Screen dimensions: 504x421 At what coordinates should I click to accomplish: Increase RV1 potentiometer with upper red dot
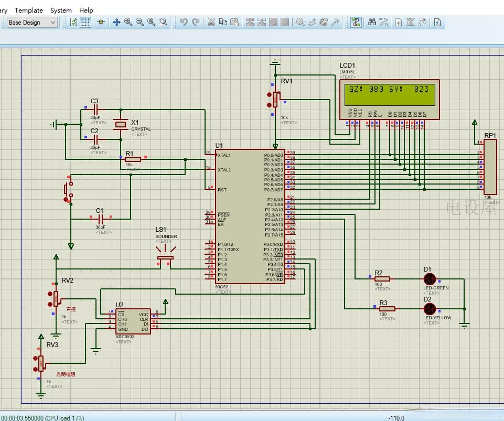pos(269,94)
